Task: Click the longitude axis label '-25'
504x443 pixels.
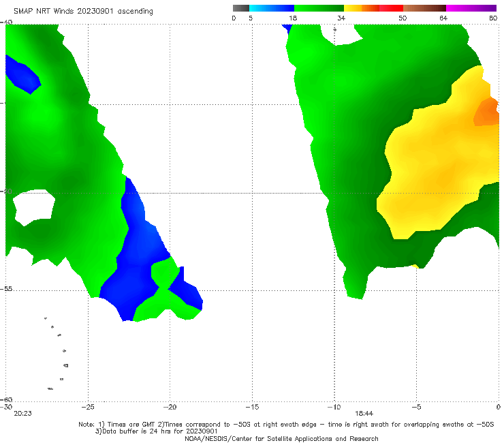Action: (x=88, y=407)
